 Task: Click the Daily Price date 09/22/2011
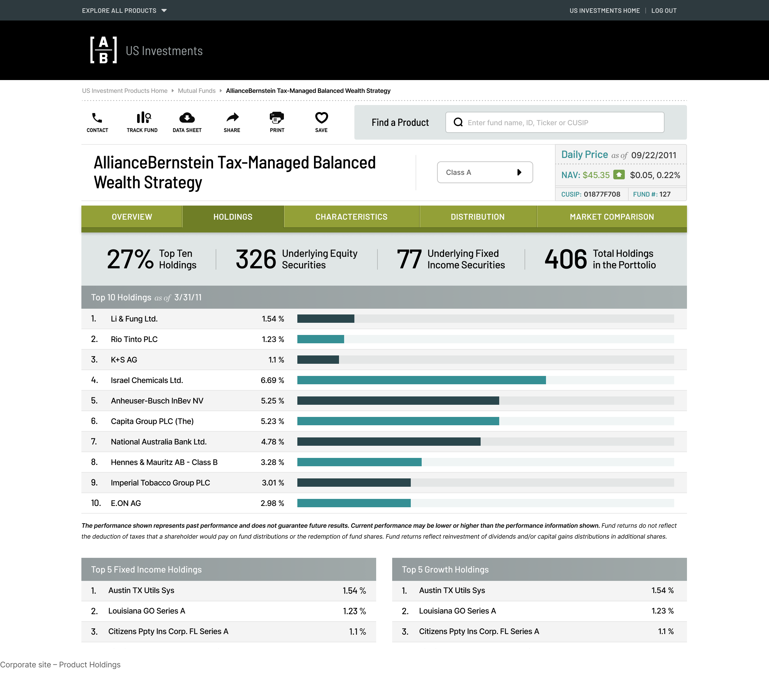pyautogui.click(x=653, y=155)
